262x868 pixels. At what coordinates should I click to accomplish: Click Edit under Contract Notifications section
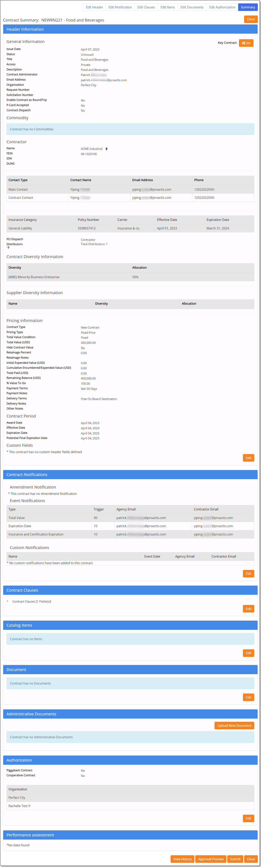click(x=248, y=573)
